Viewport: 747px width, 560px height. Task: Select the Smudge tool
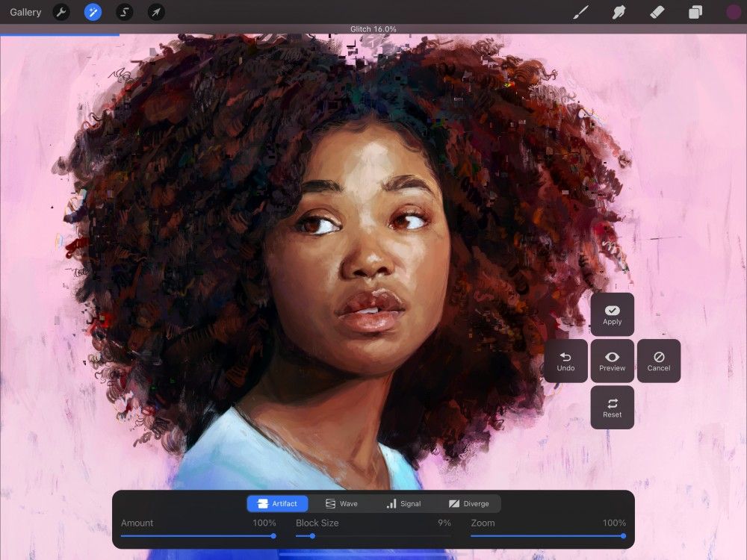(x=619, y=12)
